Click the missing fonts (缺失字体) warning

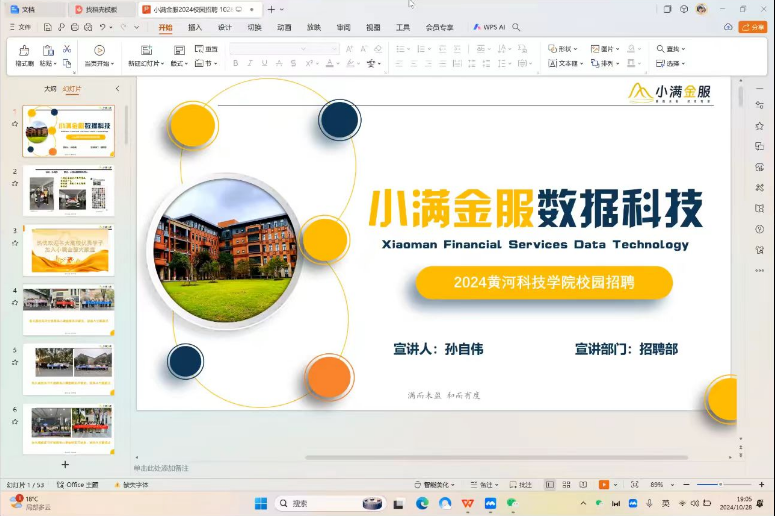coord(131,485)
